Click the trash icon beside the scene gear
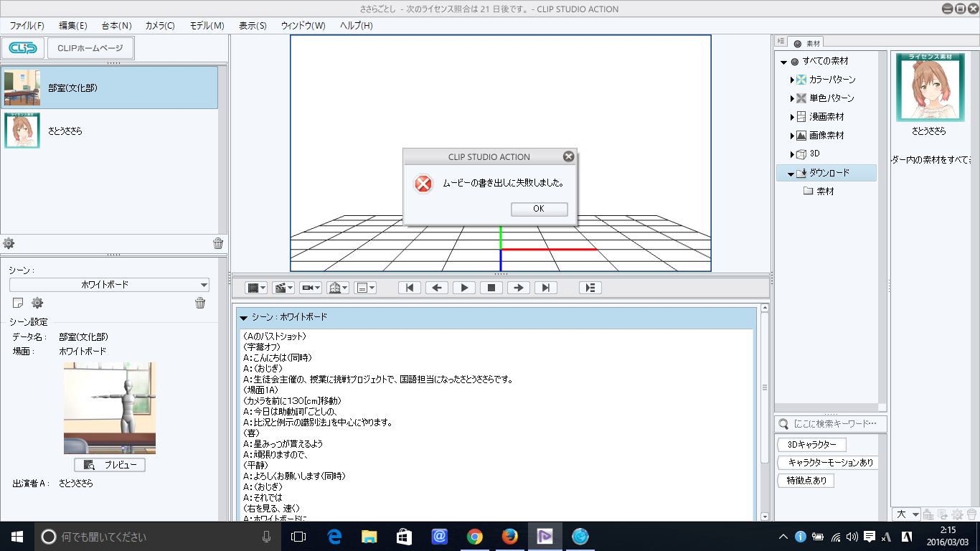 coord(200,303)
